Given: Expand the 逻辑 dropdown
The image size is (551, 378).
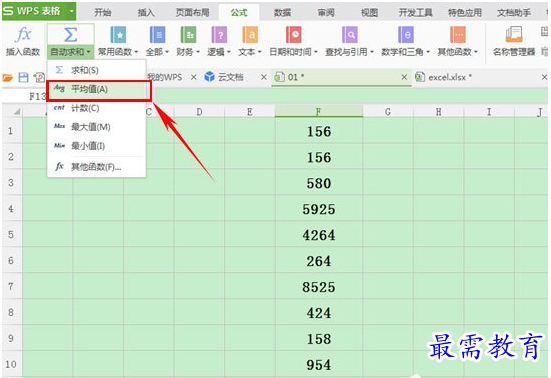Looking at the screenshot, I should [x=228, y=52].
